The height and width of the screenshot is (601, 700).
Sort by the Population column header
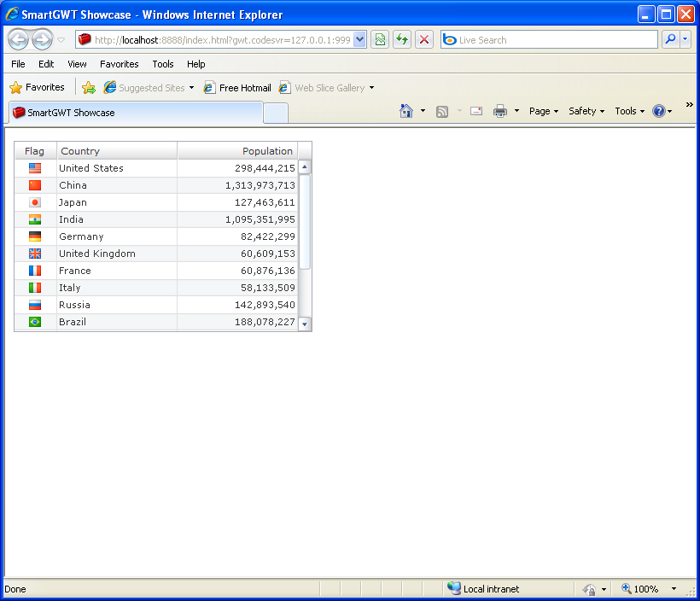pos(237,151)
